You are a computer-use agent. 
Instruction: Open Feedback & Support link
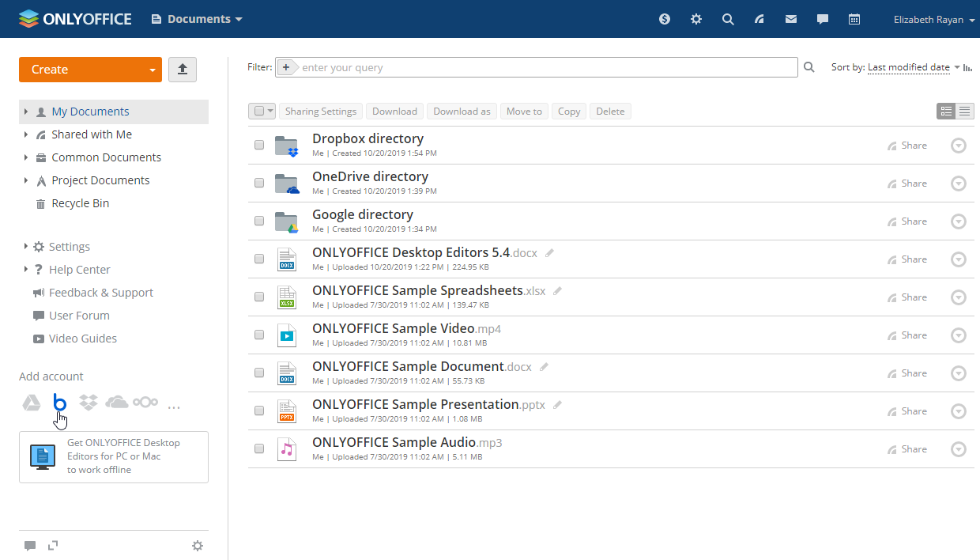click(x=101, y=293)
